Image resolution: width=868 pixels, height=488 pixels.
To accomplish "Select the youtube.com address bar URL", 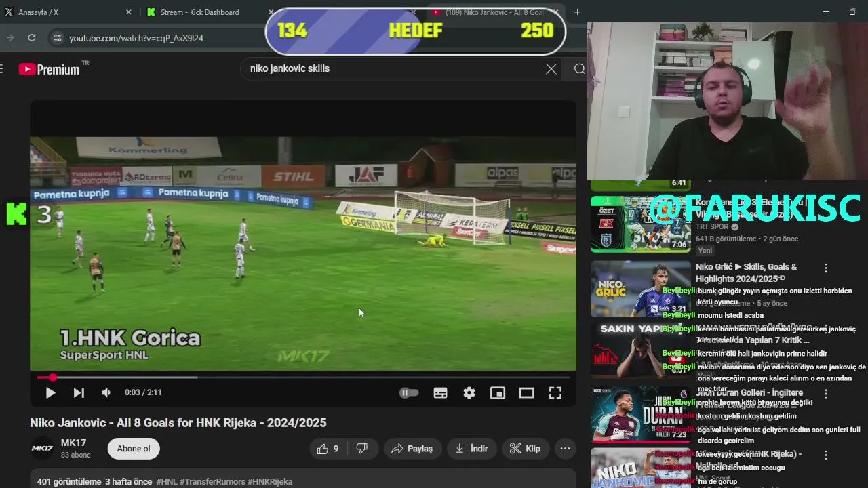I will click(136, 38).
